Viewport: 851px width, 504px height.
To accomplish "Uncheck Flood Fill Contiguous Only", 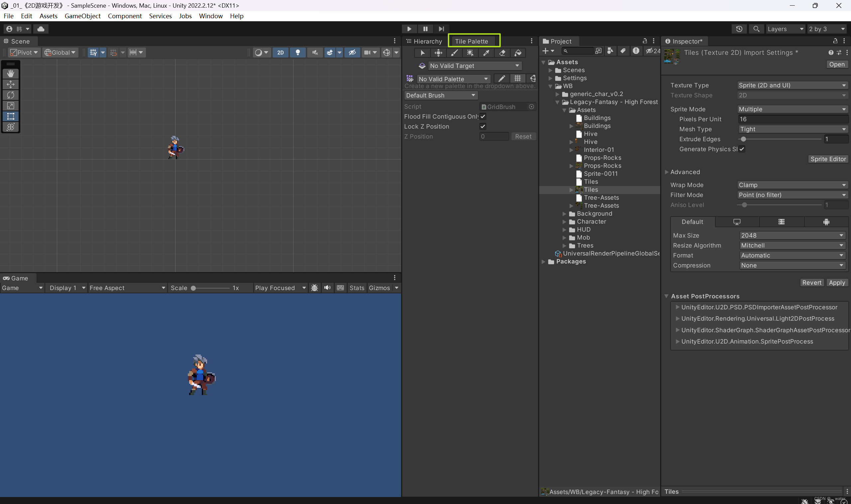I will tap(483, 116).
